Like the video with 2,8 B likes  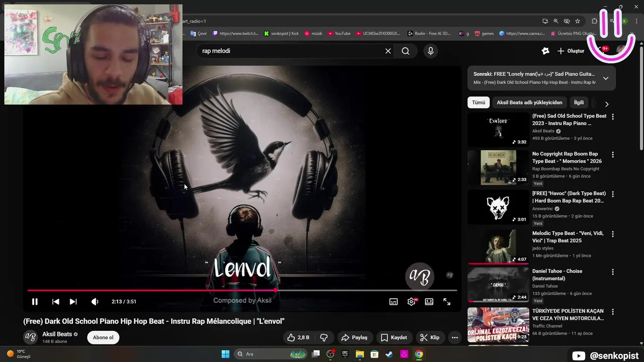point(299,337)
